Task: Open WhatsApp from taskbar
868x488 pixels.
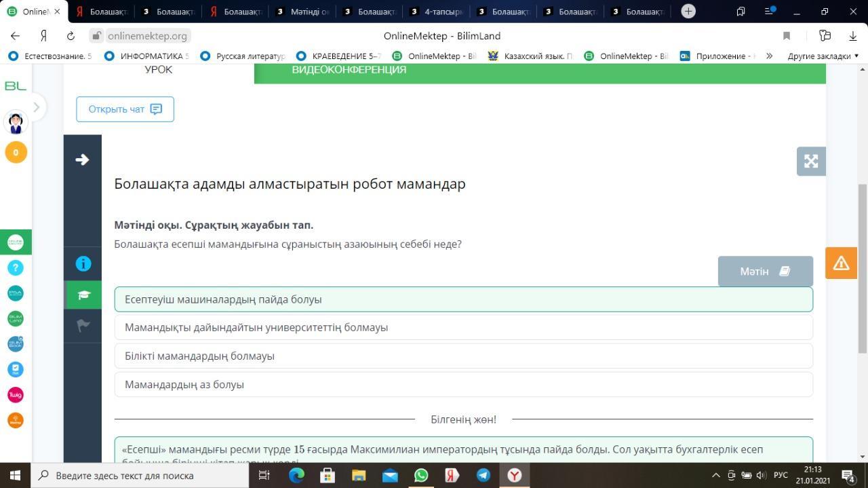Action: [421, 475]
